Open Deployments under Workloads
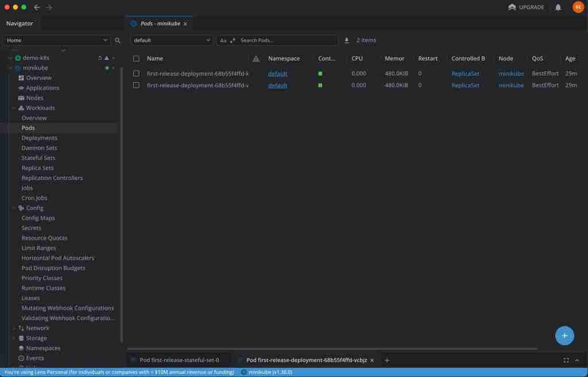Screen dimensions: 588x377 (40, 138)
